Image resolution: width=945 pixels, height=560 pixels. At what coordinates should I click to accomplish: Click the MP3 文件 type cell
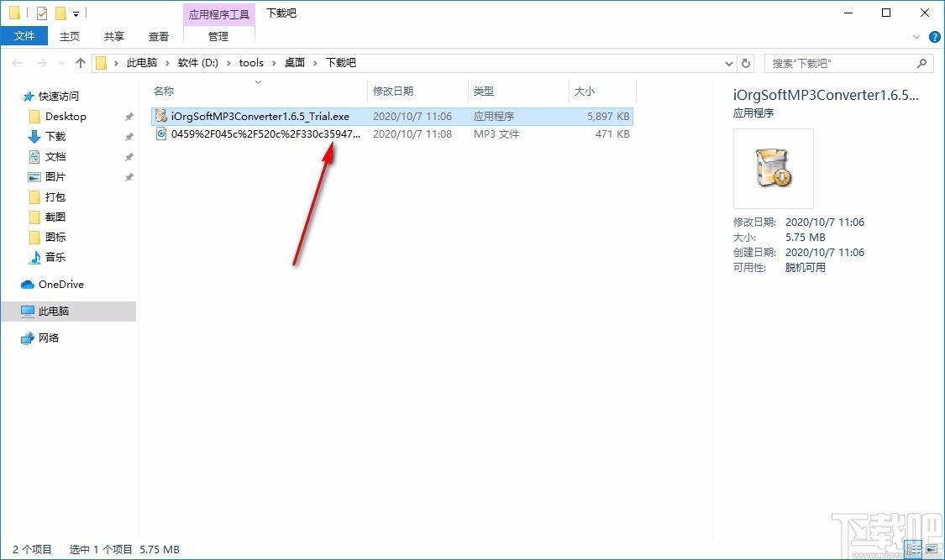[x=496, y=133]
